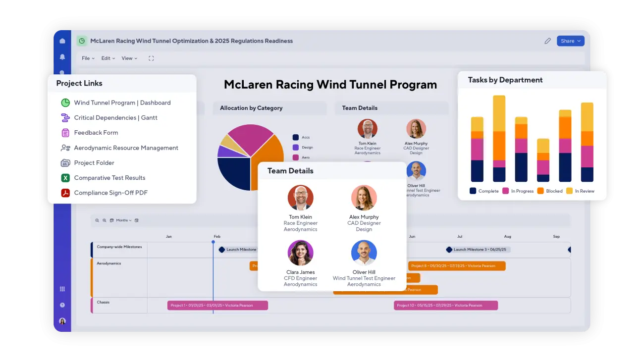Toggle the In Progress legend series
644x362 pixels.
518,191
